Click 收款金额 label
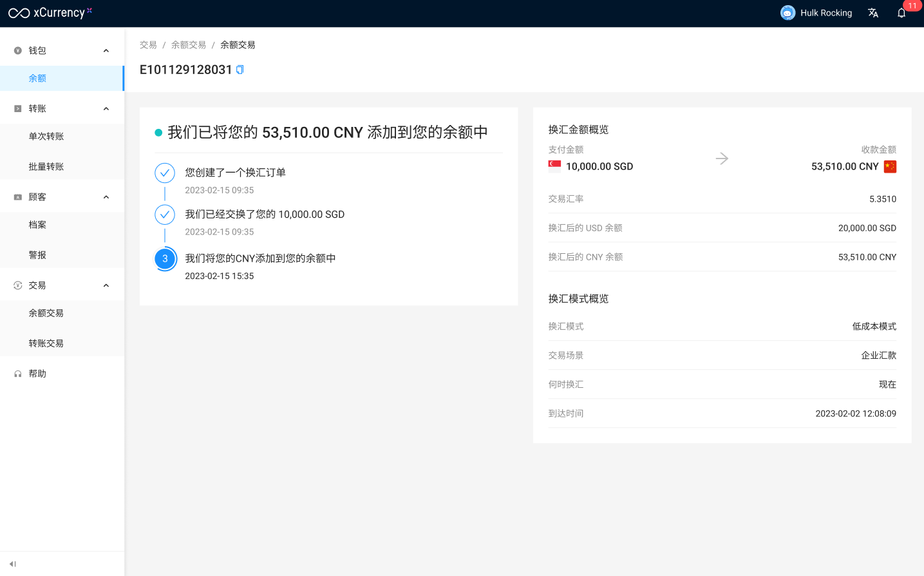Screen dimensions: 924x576 pyautogui.click(x=879, y=149)
